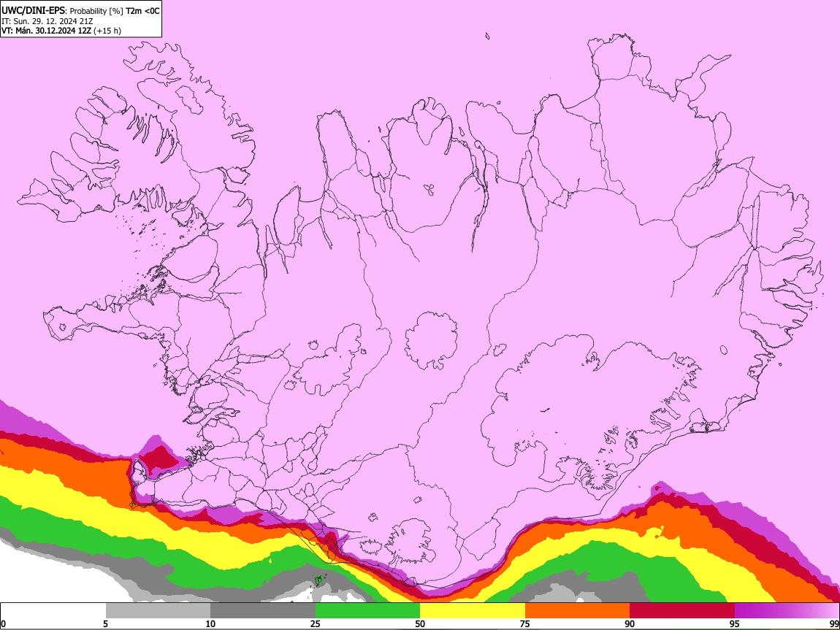Click the green 25-50 legend band
Viewport: 840px width, 630px height.
point(367,611)
